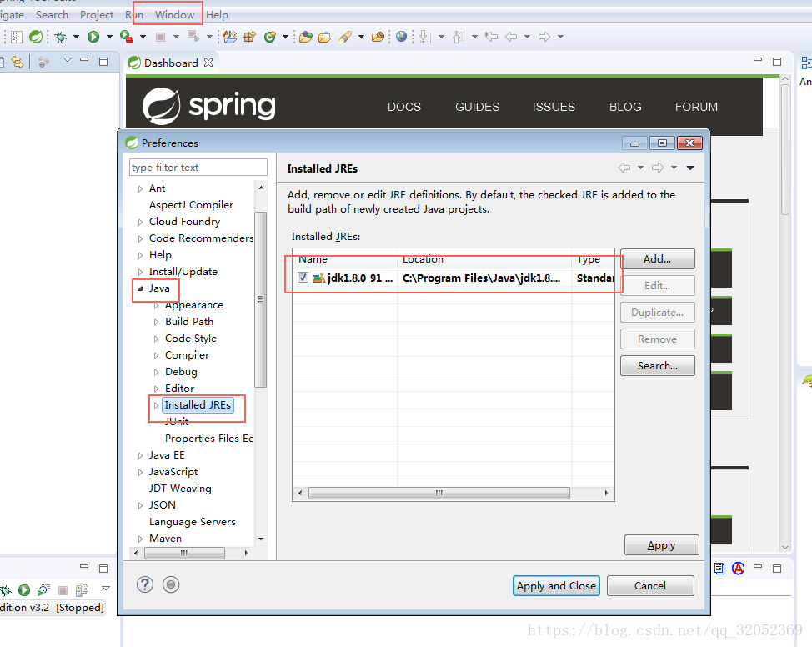Click the type filter text field
The image size is (812, 647).
pos(198,168)
